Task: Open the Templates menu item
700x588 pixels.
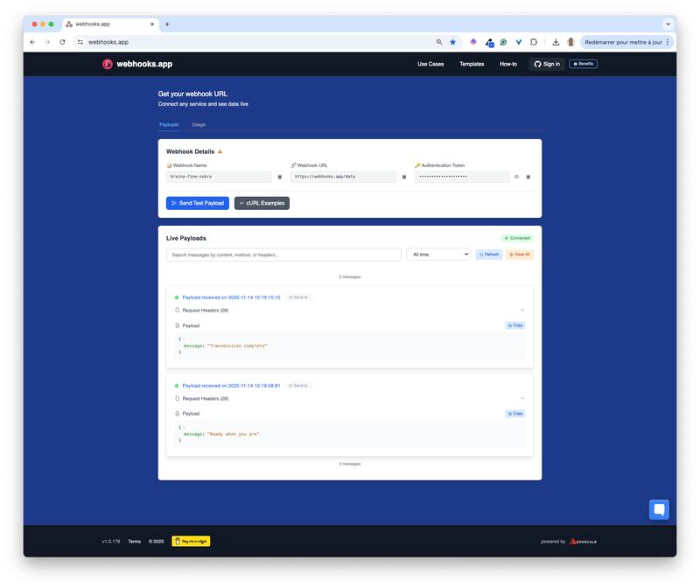Action: point(472,64)
